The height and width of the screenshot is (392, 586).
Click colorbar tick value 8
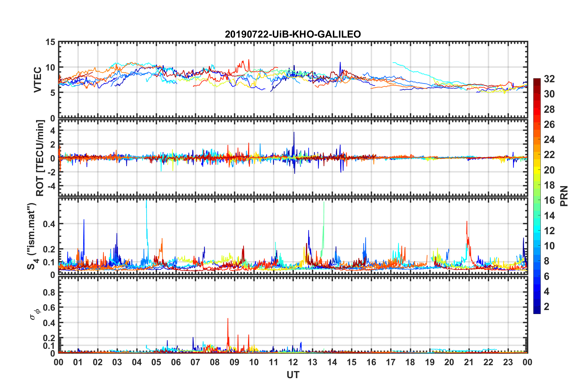(x=547, y=261)
